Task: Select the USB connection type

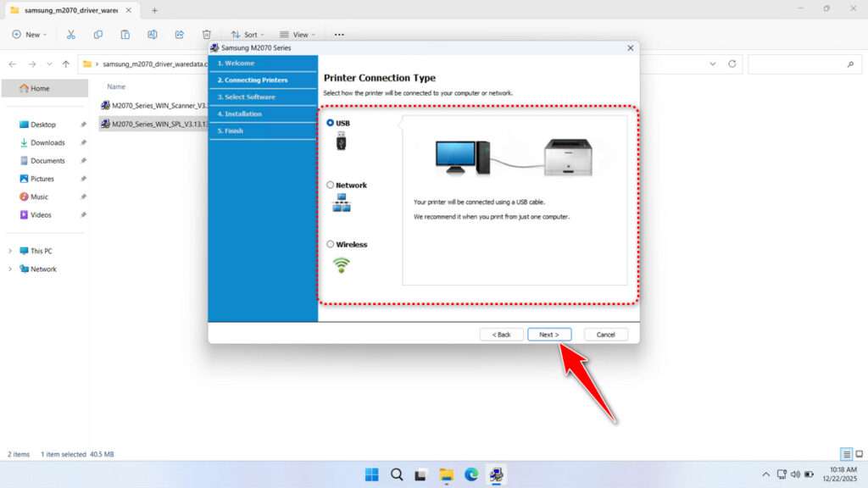Action: coord(331,120)
